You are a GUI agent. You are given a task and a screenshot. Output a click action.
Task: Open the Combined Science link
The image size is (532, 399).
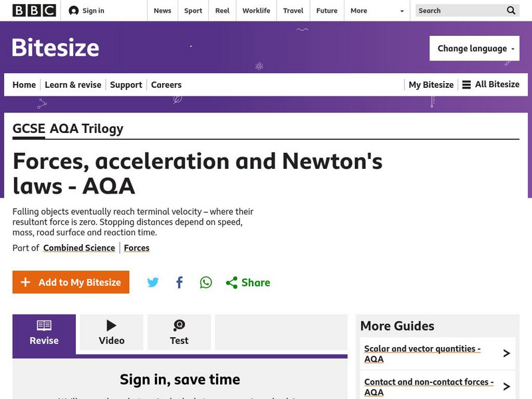pos(79,248)
